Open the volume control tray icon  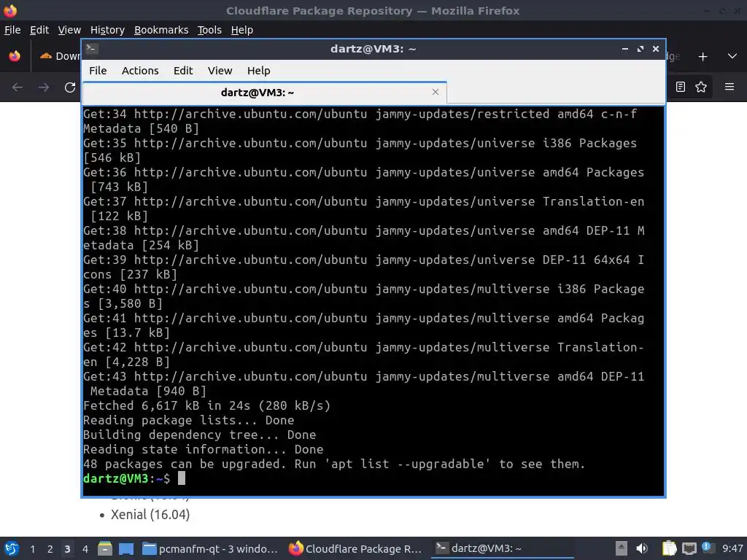[642, 548]
